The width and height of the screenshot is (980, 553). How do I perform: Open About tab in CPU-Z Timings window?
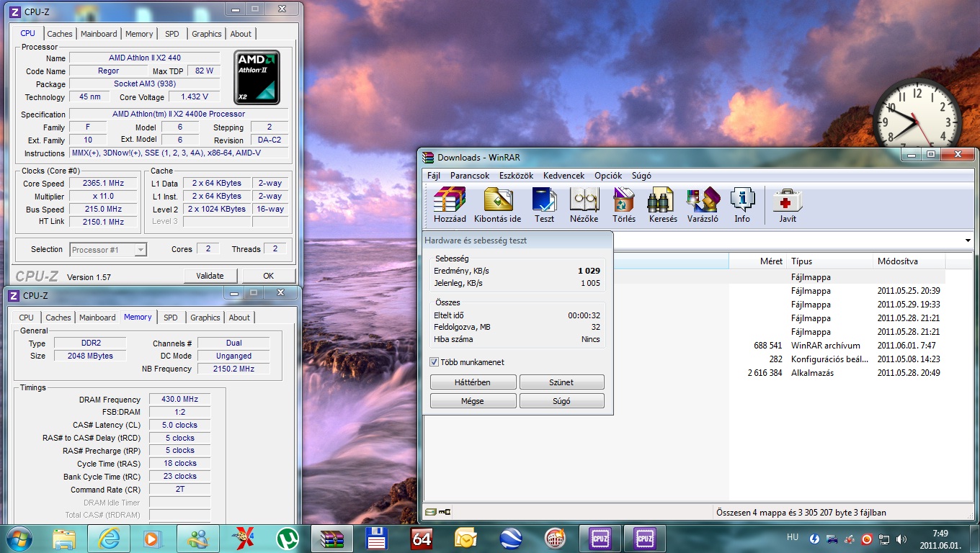pos(239,318)
